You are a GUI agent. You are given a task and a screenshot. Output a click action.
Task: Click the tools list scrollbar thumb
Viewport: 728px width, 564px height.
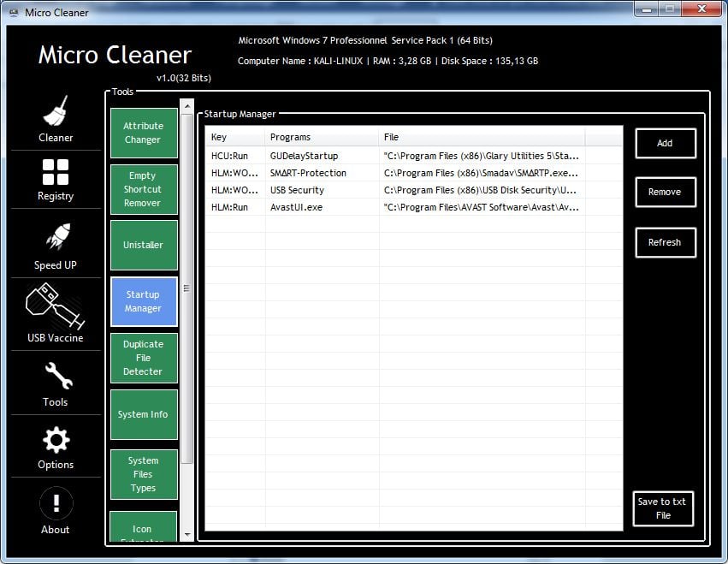(x=187, y=288)
